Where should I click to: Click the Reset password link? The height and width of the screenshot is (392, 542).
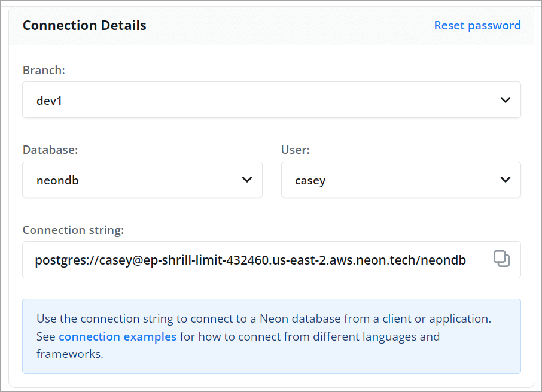tap(477, 25)
